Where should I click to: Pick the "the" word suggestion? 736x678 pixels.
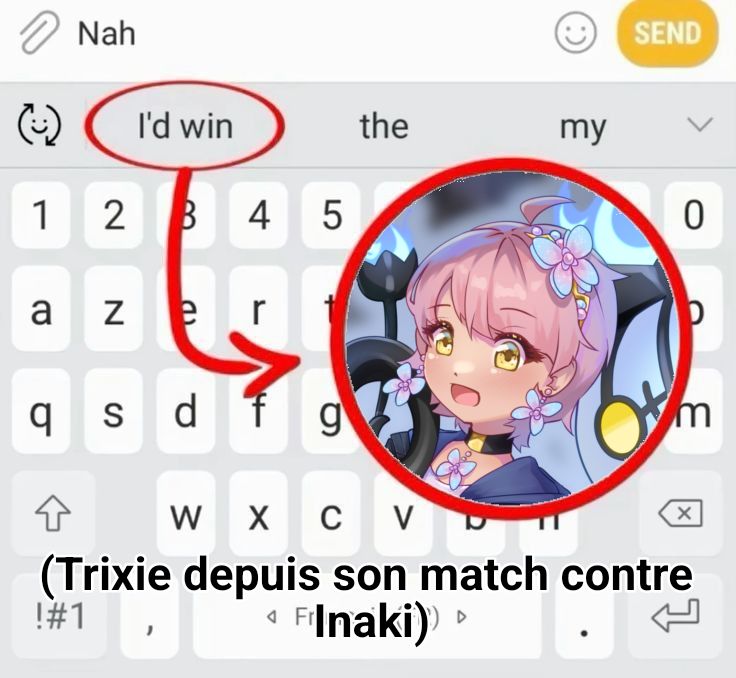pyautogui.click(x=384, y=126)
